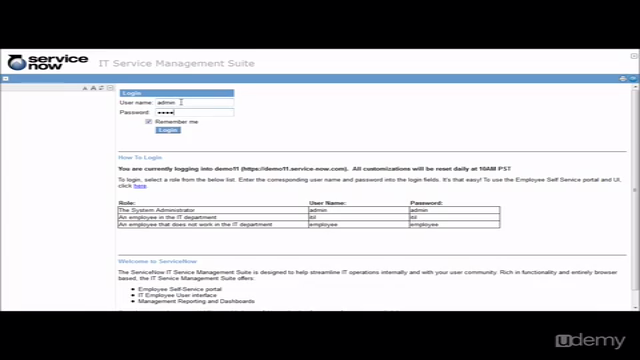Click the blue 'Login' form header bar
Image resolution: width=640 pixels, height=360 pixels.
pos(177,93)
